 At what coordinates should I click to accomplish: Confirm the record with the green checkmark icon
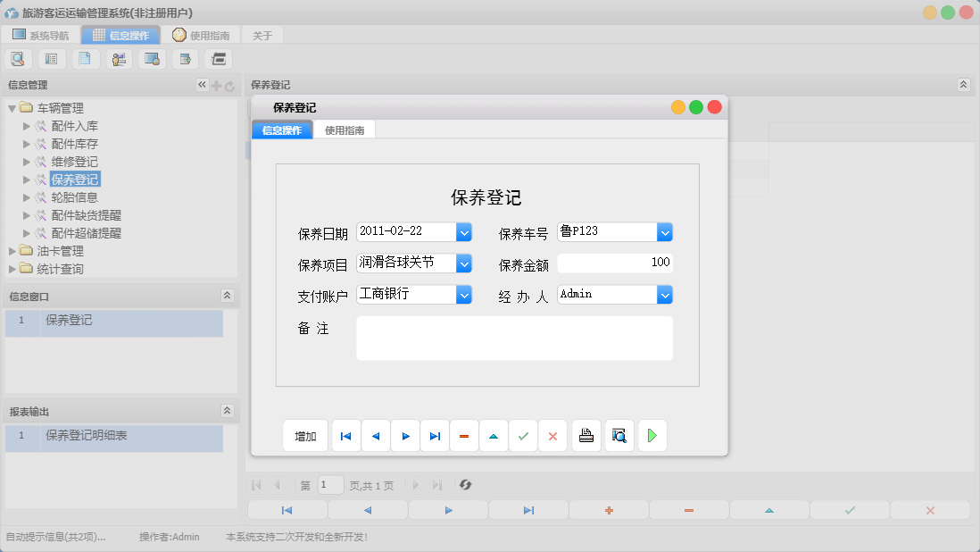523,435
